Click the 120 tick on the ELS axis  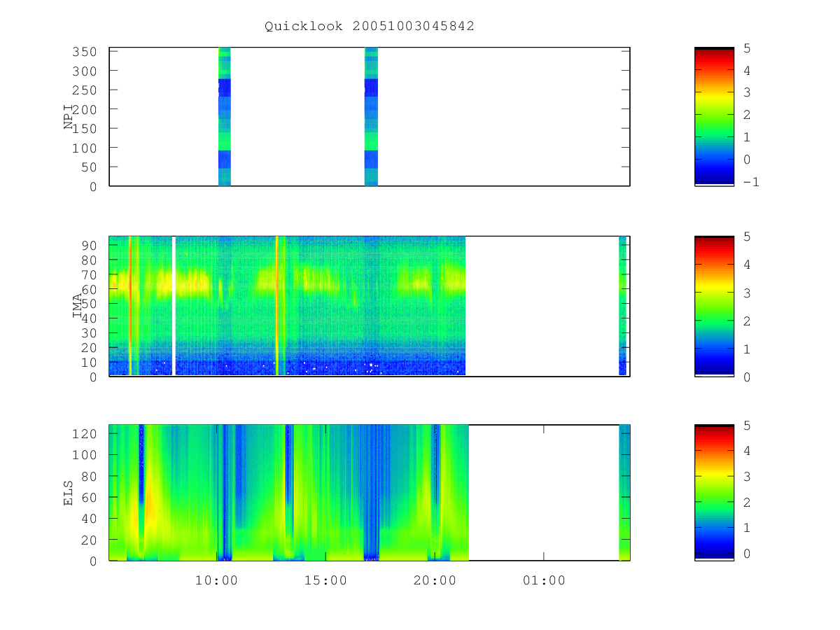coord(84,433)
